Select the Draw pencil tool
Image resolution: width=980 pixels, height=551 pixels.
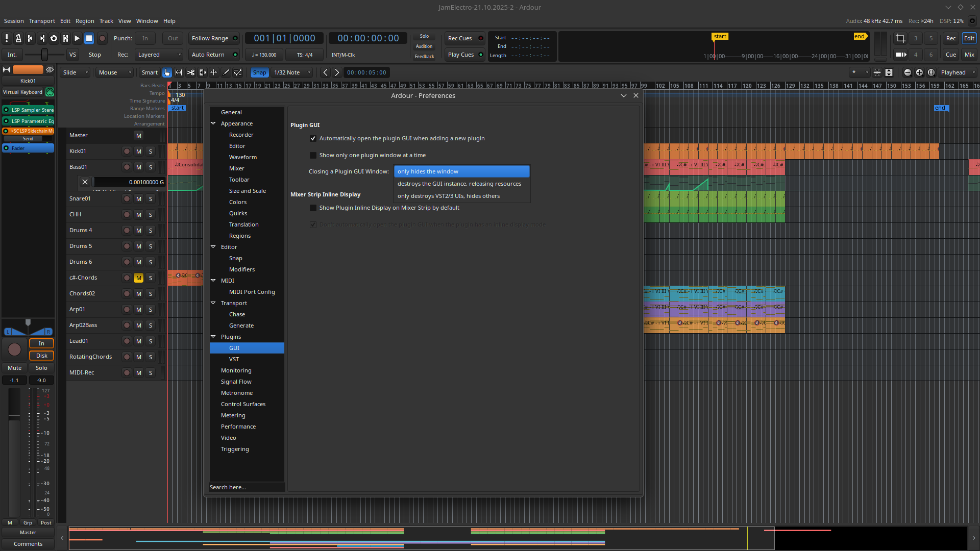click(226, 72)
